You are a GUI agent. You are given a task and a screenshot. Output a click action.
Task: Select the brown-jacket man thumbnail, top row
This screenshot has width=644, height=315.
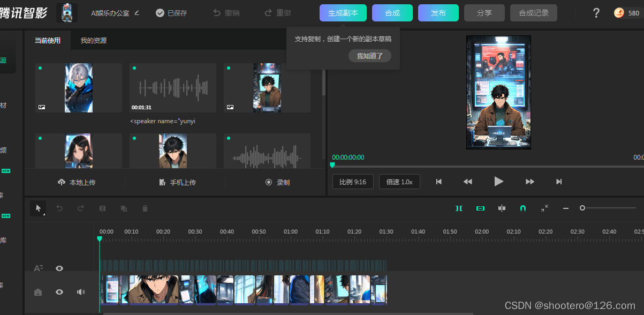tap(267, 88)
